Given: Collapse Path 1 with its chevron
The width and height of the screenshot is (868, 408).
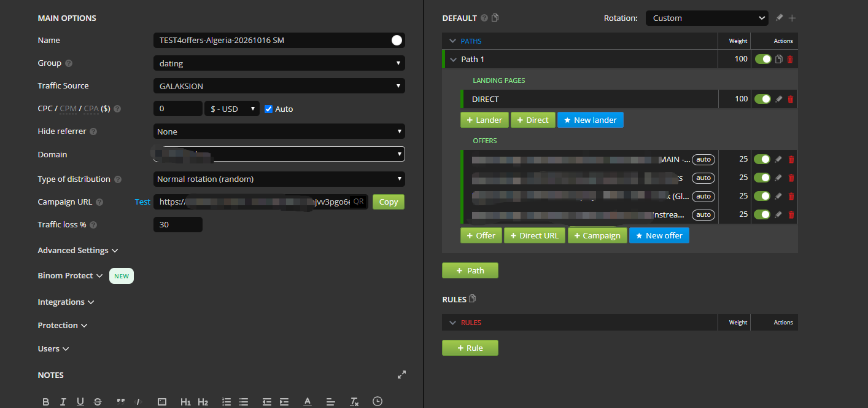Looking at the screenshot, I should coord(454,60).
